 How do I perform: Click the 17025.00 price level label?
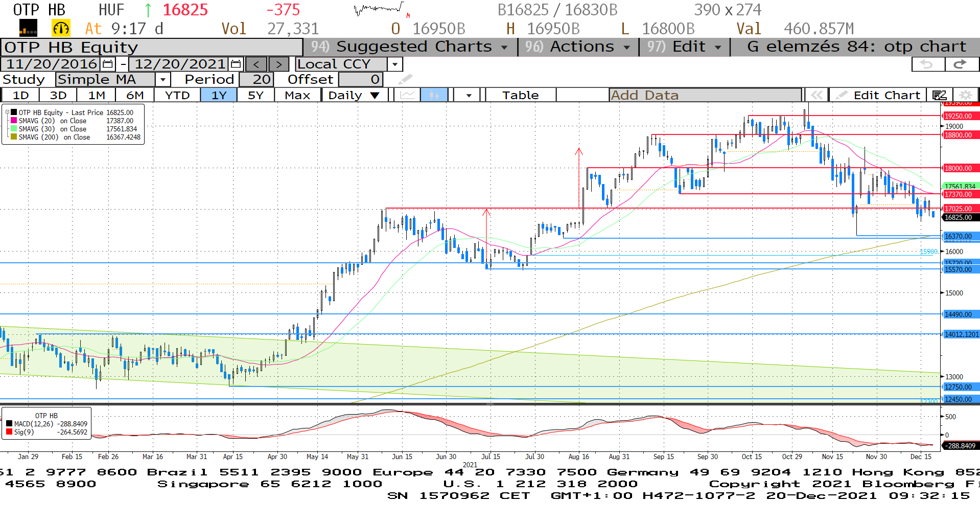click(961, 209)
